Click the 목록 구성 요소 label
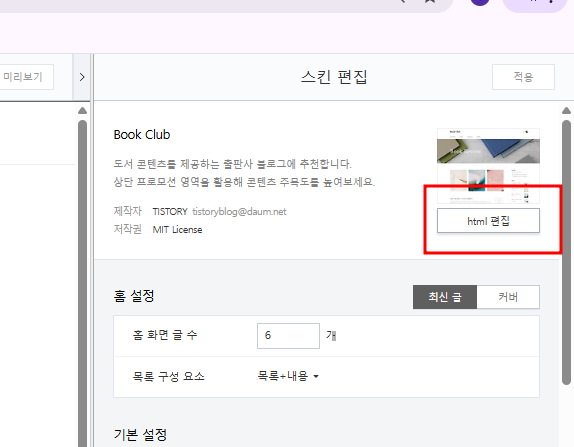 (x=168, y=376)
